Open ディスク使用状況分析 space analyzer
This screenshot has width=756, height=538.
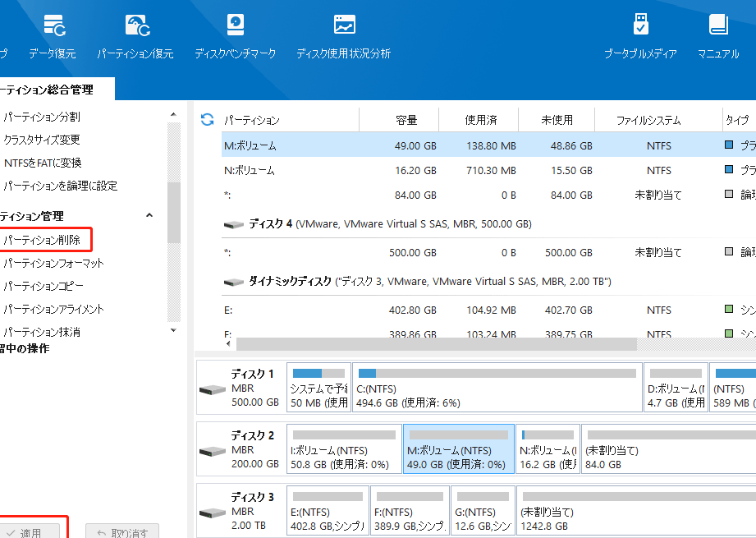[x=343, y=36]
